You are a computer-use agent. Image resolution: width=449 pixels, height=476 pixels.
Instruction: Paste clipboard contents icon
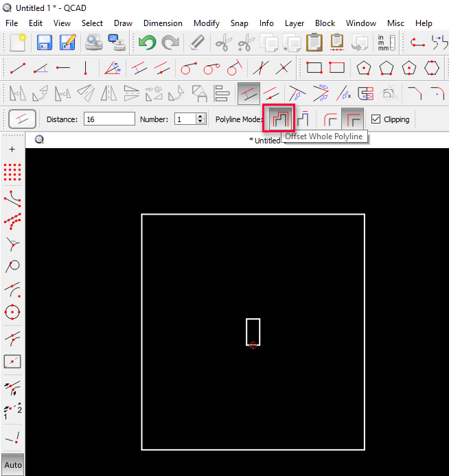pyautogui.click(x=314, y=43)
